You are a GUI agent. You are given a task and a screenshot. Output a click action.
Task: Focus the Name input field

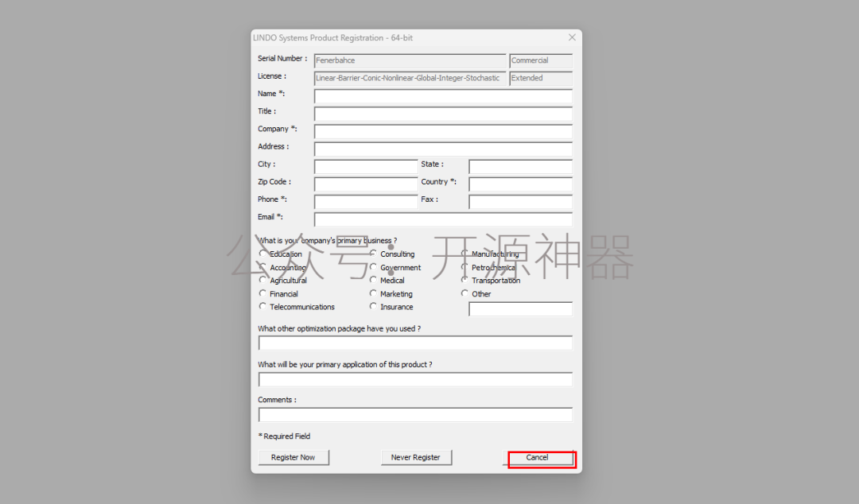pyautogui.click(x=443, y=96)
